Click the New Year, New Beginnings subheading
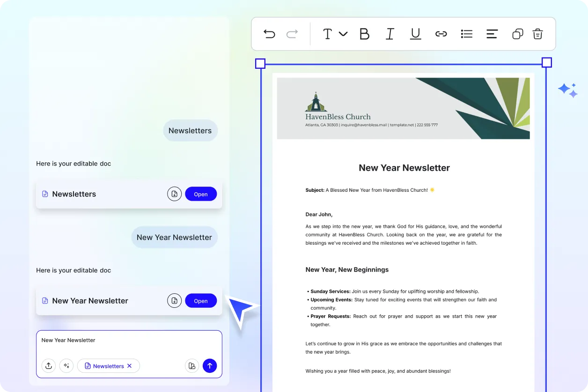 click(347, 269)
